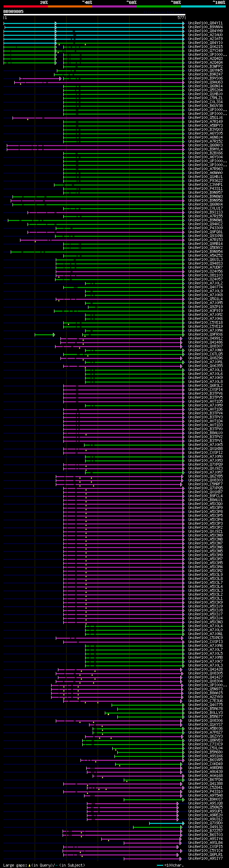Select hit label UniRef100_C5YIC4
Viewport: 229px width, 868px height.
tap(205, 850)
